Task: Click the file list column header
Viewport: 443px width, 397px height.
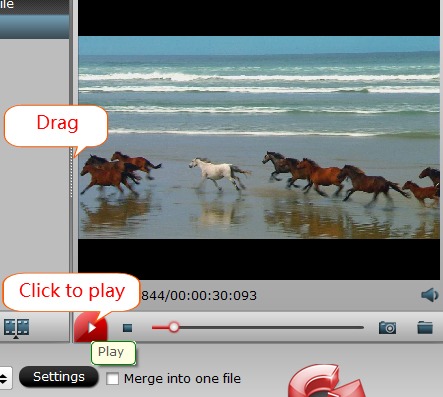Action: click(34, 7)
